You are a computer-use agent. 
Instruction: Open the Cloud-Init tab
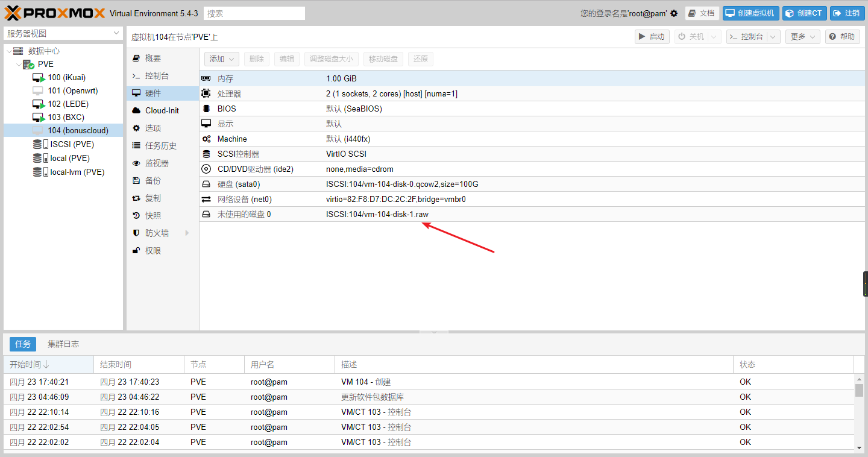pos(163,111)
